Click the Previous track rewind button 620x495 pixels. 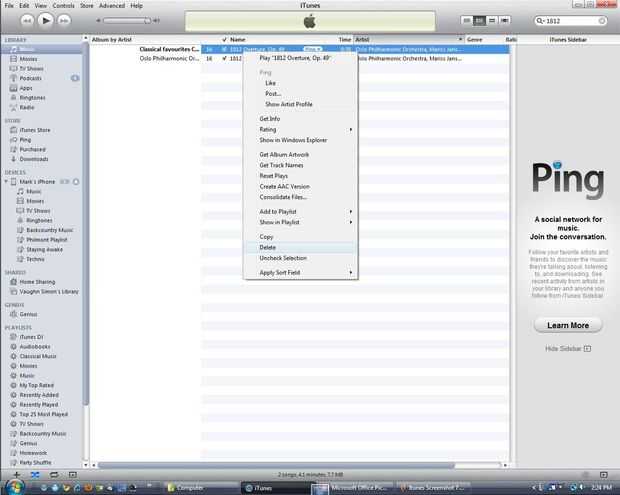tap(27, 21)
